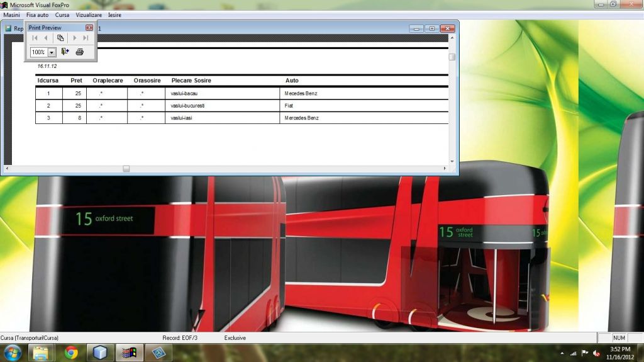Close the Print Preview toolbar

[x=89, y=28]
